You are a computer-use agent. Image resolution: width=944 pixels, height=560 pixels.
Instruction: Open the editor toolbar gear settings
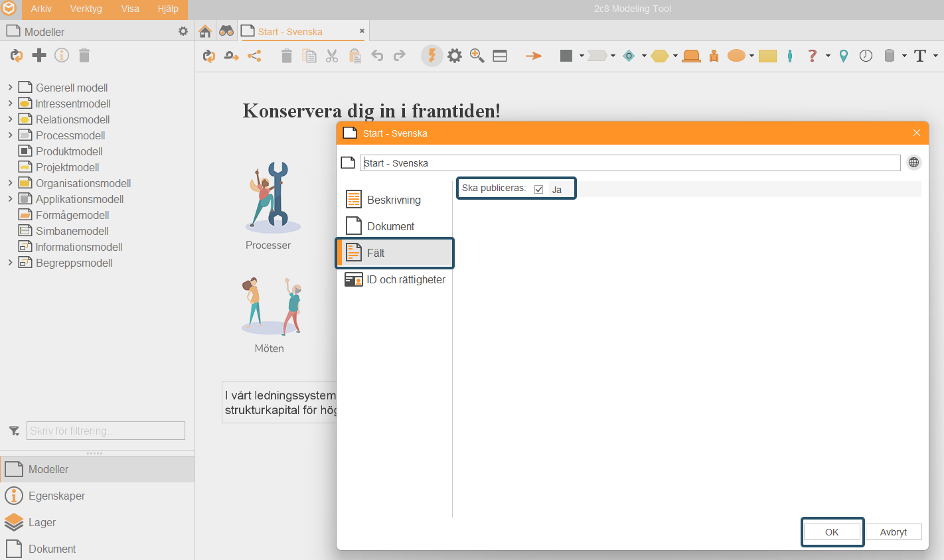click(455, 56)
